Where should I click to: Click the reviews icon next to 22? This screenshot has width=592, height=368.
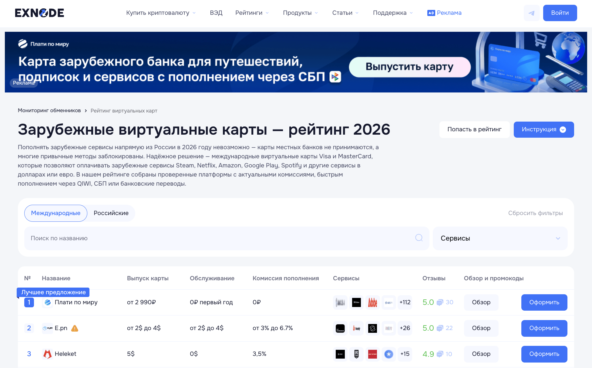coord(440,328)
